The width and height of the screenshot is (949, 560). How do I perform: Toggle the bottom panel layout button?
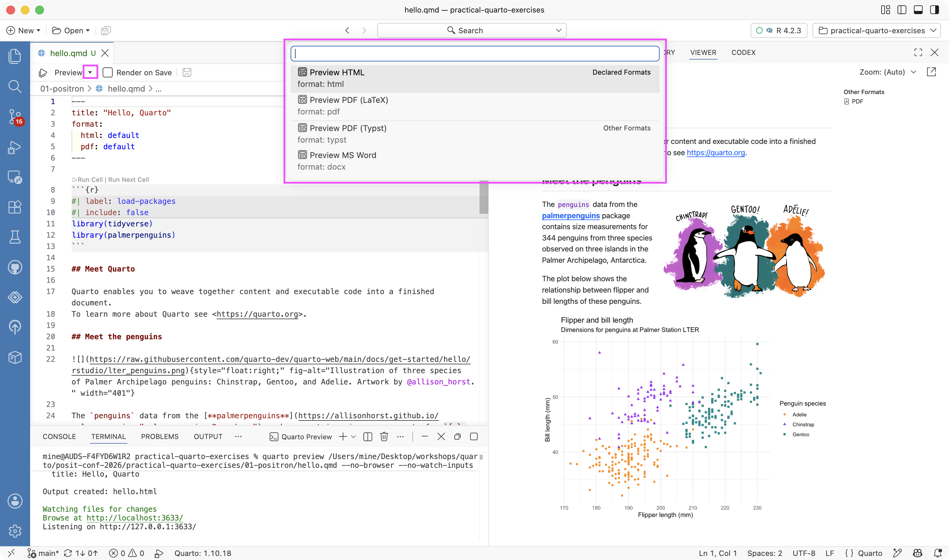point(918,10)
